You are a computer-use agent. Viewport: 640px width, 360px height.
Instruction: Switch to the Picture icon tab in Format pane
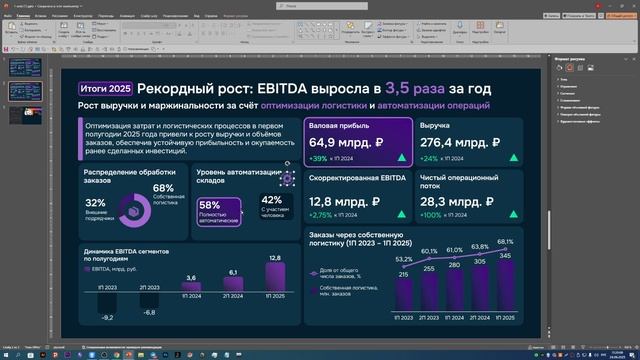(x=590, y=68)
